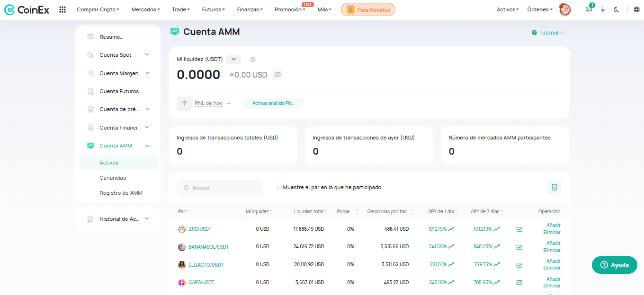
Task: Open the AMM calculator icon
Action: (x=554, y=188)
